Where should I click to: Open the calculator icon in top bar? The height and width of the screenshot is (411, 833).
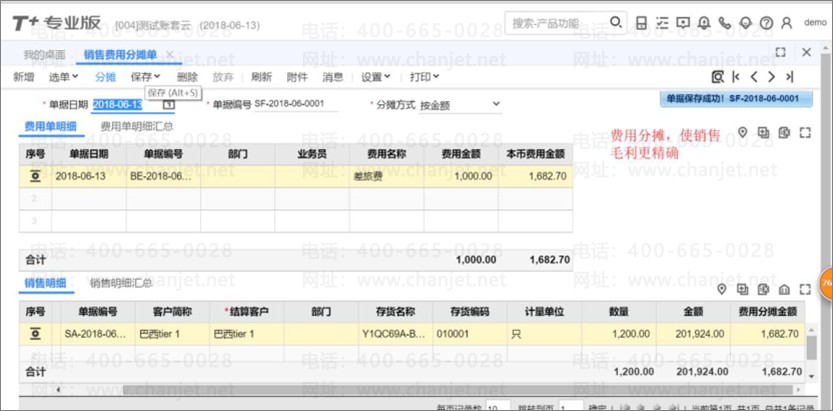(x=642, y=23)
